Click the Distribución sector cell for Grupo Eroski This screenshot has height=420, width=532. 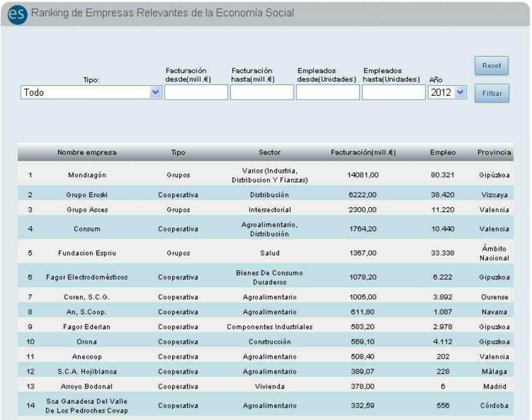(269, 195)
